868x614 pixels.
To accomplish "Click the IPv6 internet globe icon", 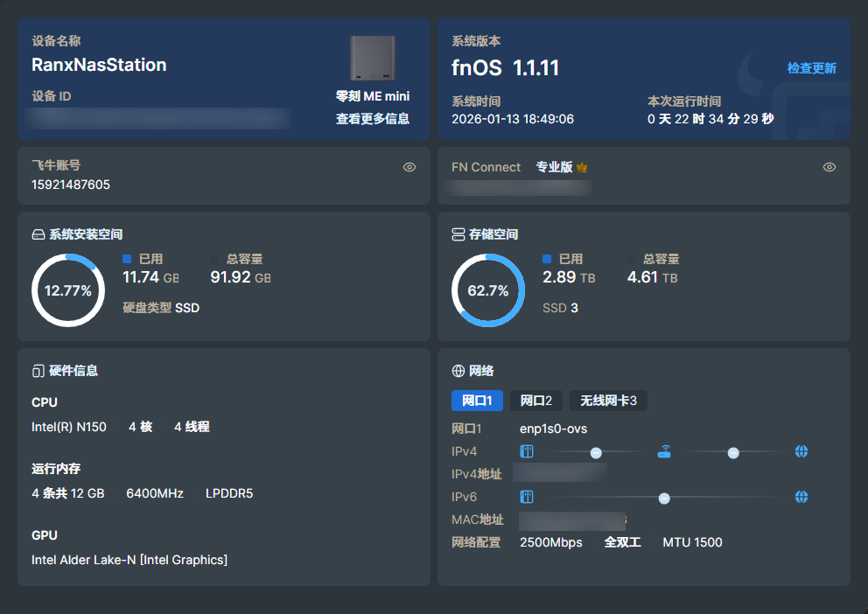I will click(x=801, y=497).
